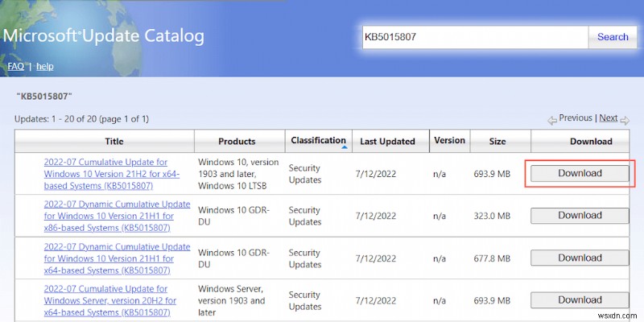Select 'Windows 10, version 1903 and later' products cell

[x=238, y=174]
